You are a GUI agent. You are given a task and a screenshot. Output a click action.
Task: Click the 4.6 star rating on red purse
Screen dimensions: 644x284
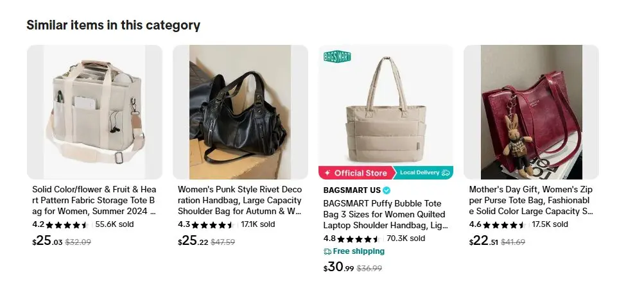pos(505,225)
